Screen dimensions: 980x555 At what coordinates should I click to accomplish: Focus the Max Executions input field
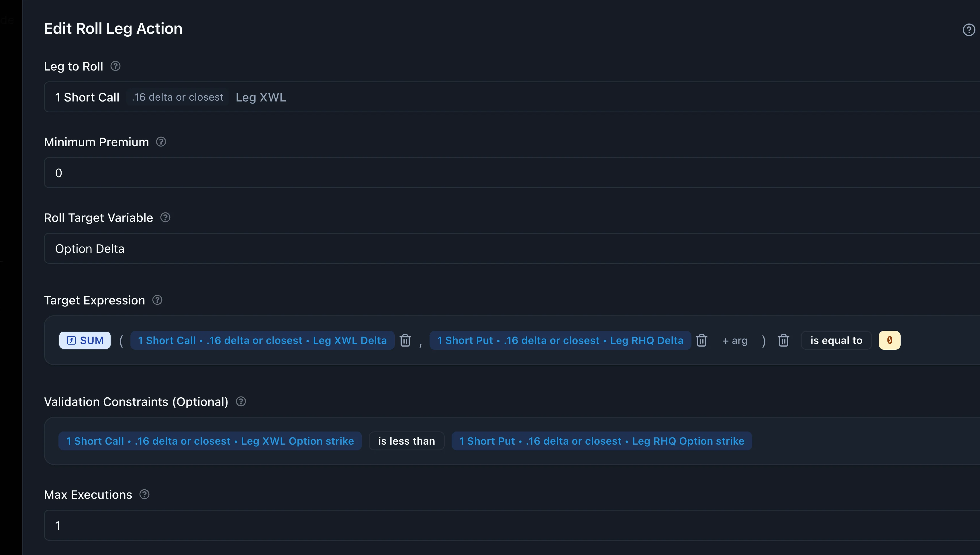pyautogui.click(x=512, y=525)
